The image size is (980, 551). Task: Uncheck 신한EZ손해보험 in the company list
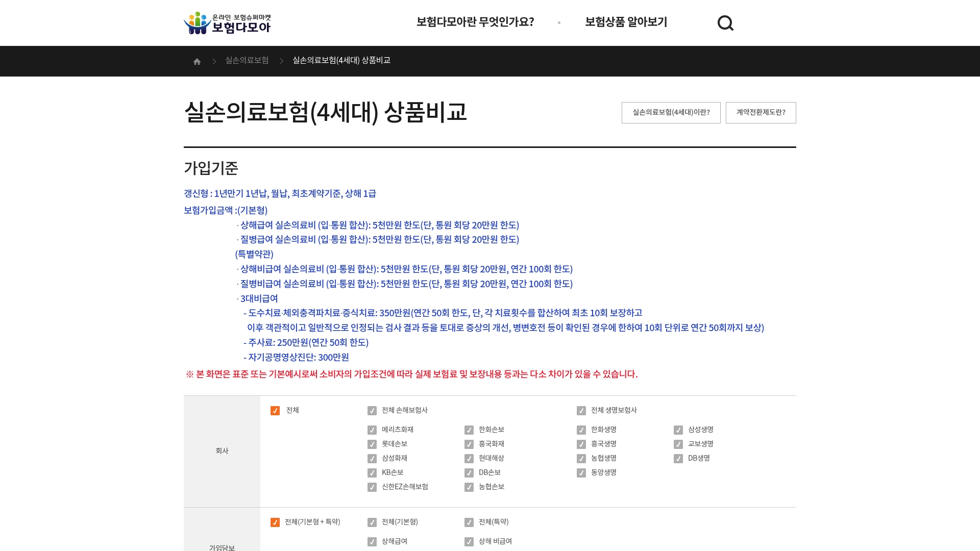tap(372, 487)
